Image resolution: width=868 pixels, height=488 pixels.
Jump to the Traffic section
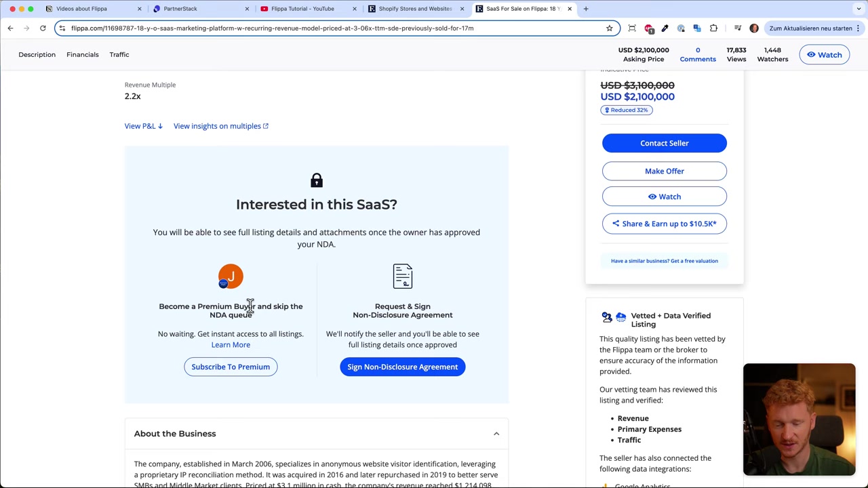(x=119, y=54)
